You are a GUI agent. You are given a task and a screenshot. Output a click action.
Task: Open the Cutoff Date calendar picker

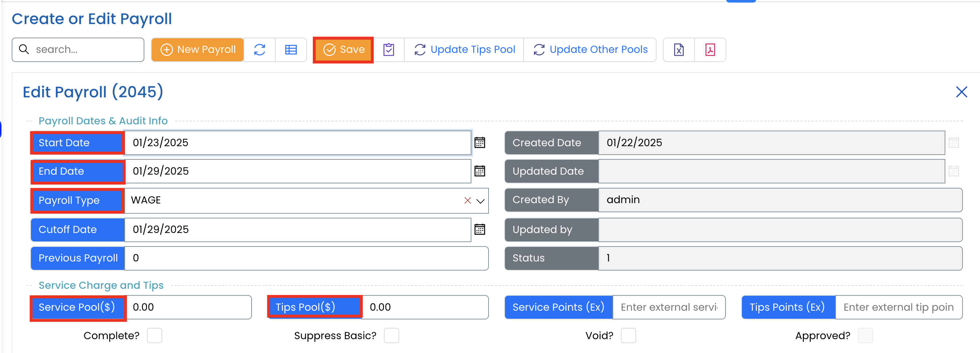click(x=480, y=229)
